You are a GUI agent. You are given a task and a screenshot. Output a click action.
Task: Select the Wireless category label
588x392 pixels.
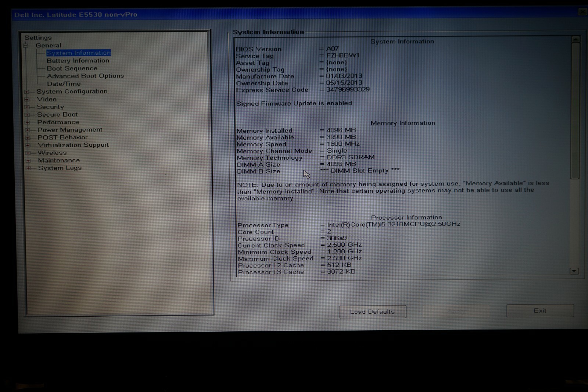click(52, 153)
